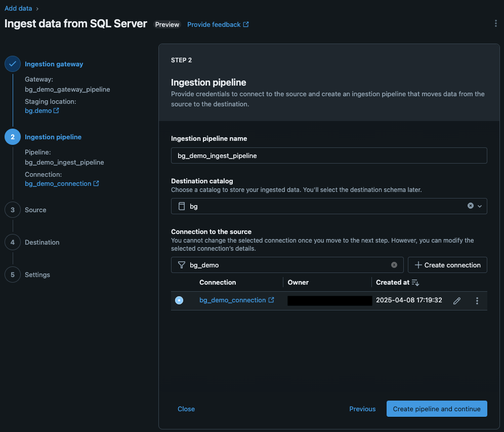Click the Connection column header
Viewport: 504px width, 432px height.
[218, 283]
